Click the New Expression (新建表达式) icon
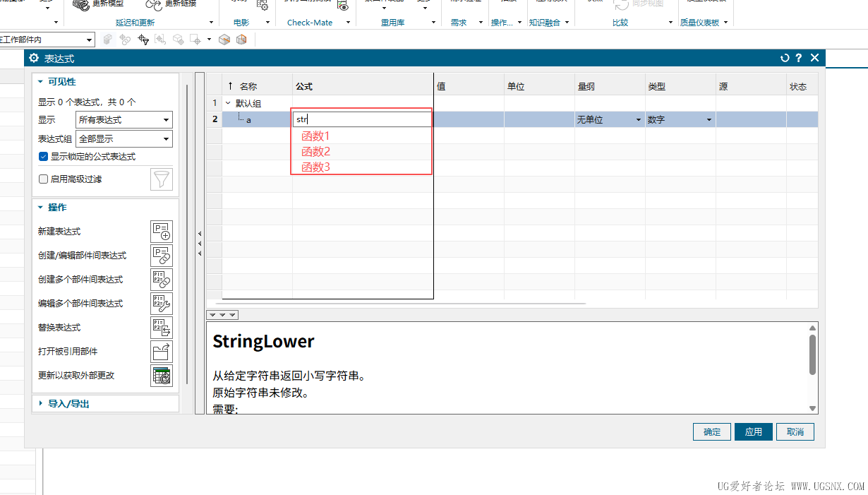Image resolution: width=868 pixels, height=495 pixels. [162, 232]
